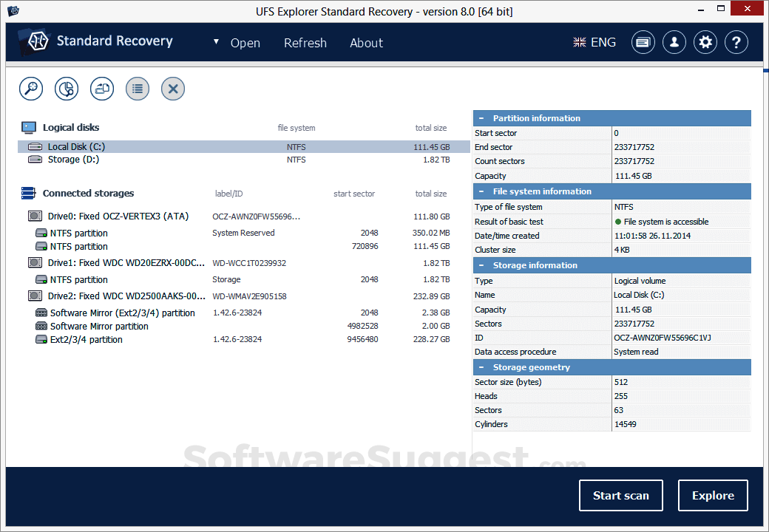Click the file system column header
769x532 pixels.
pos(297,128)
